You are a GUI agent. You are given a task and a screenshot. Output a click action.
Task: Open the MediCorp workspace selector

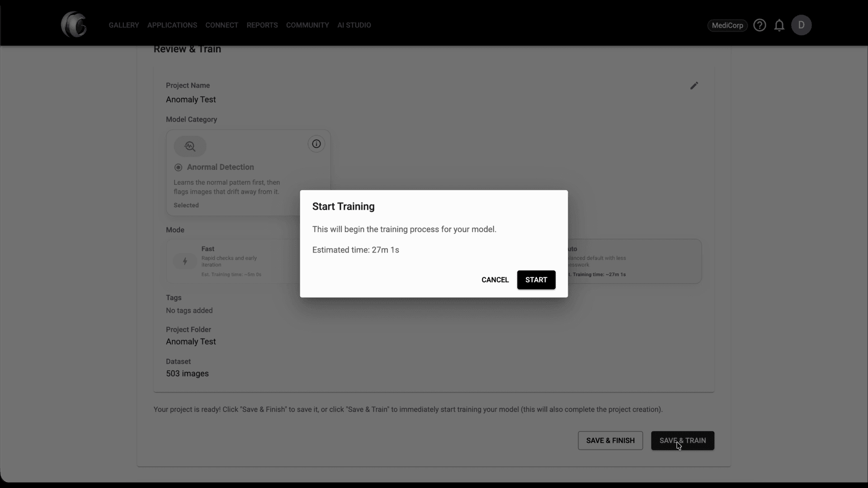pyautogui.click(x=727, y=25)
